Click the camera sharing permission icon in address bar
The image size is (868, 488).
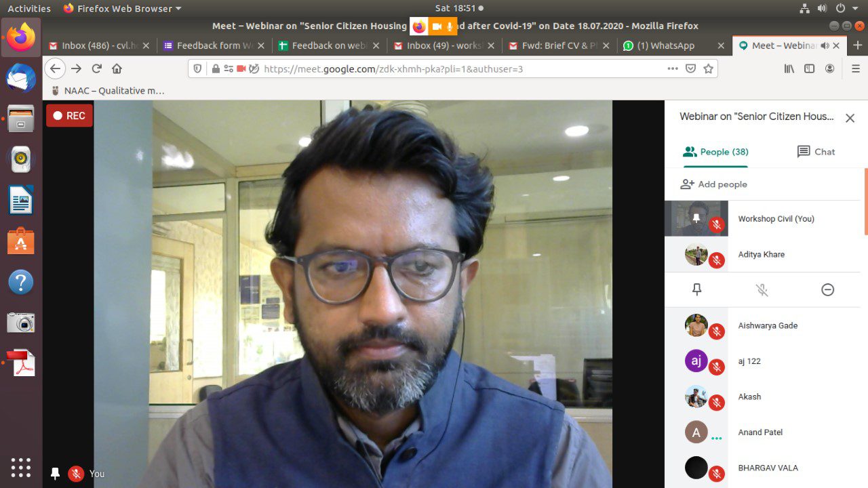(x=241, y=68)
